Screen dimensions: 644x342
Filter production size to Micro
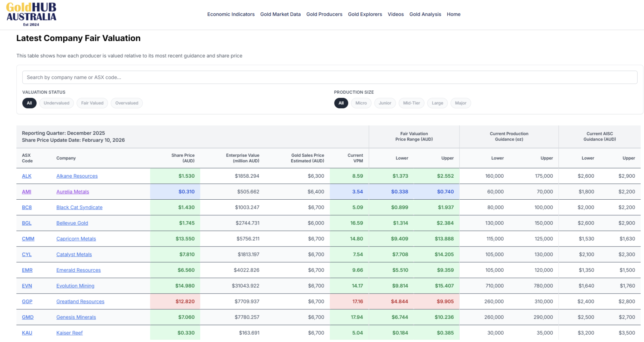click(x=361, y=103)
